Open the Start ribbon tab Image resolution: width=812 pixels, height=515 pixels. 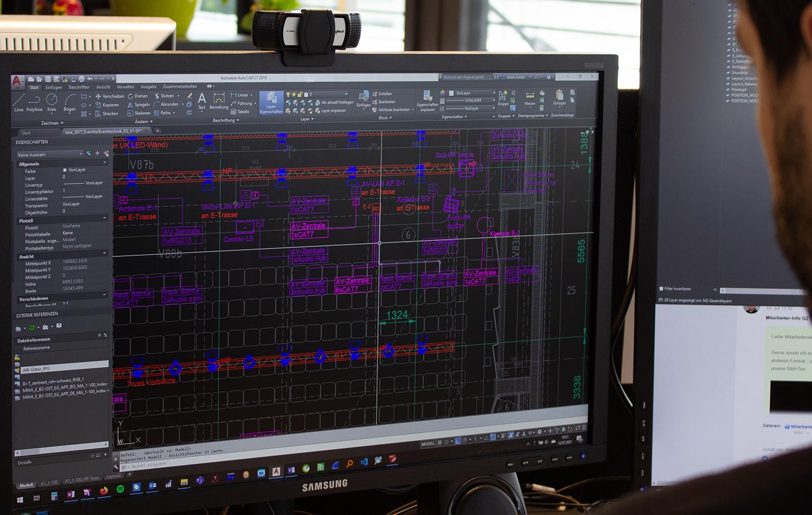[x=35, y=88]
